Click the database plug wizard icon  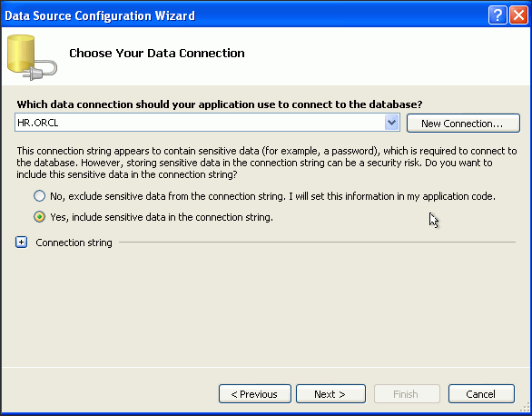[x=32, y=57]
